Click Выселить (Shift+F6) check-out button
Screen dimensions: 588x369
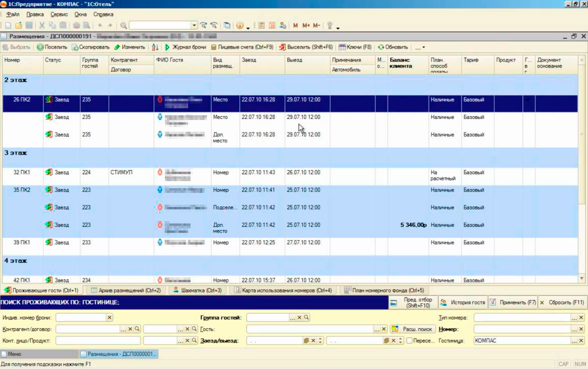pyautogui.click(x=306, y=47)
